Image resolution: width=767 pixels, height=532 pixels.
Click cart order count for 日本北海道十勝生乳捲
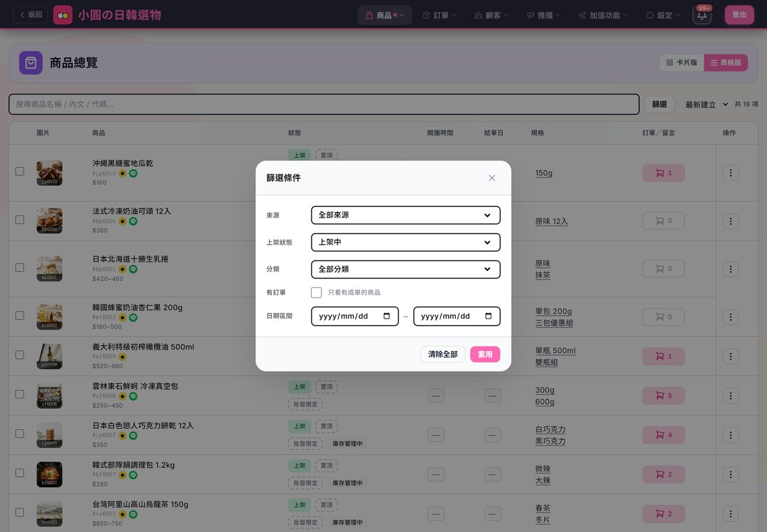pyautogui.click(x=663, y=269)
